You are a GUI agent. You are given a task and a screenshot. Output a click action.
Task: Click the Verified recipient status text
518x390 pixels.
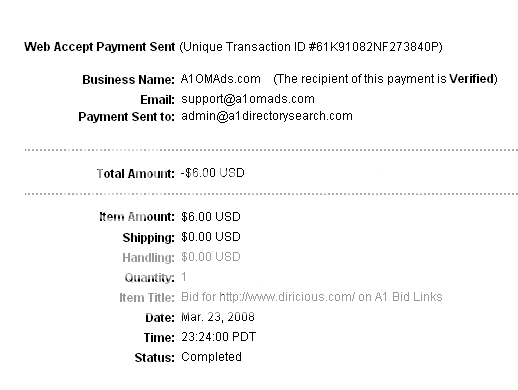pyautogui.click(x=471, y=79)
